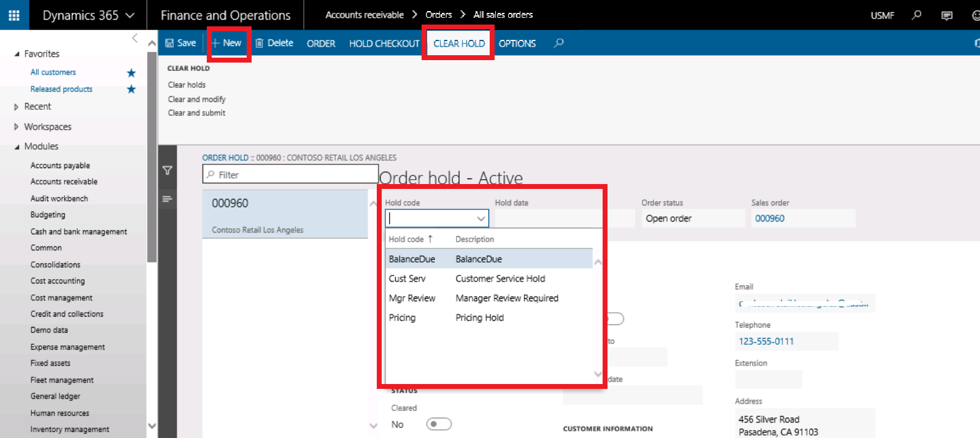The image size is (980, 438).
Task: Open All customers favorite
Action: click(53, 72)
